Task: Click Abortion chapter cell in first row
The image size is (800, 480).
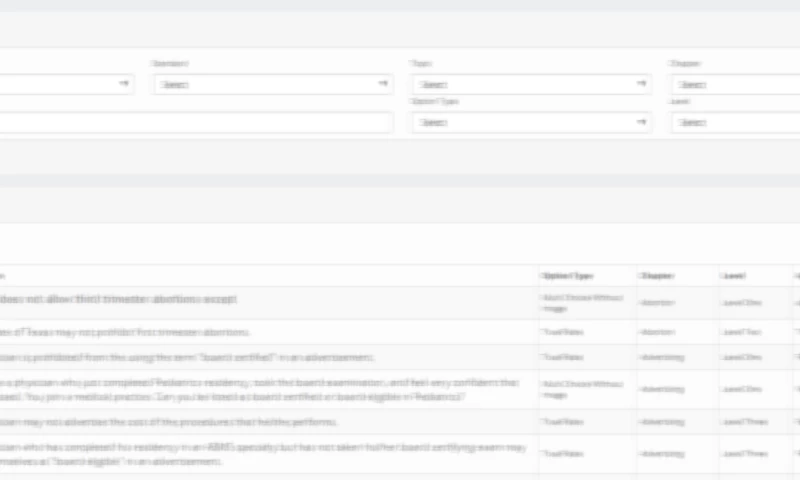Action: pos(658,302)
